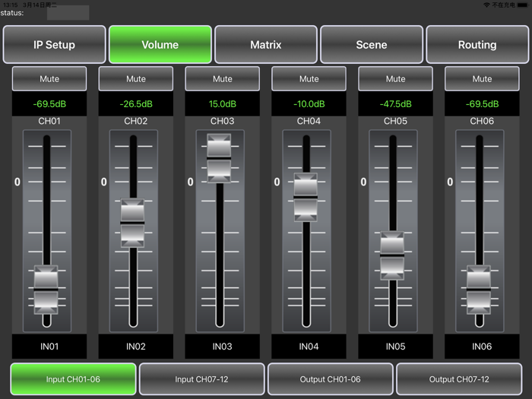Click the -26.5dB level readout for CH02
Image resolution: width=532 pixels, height=399 pixels.
(x=136, y=104)
